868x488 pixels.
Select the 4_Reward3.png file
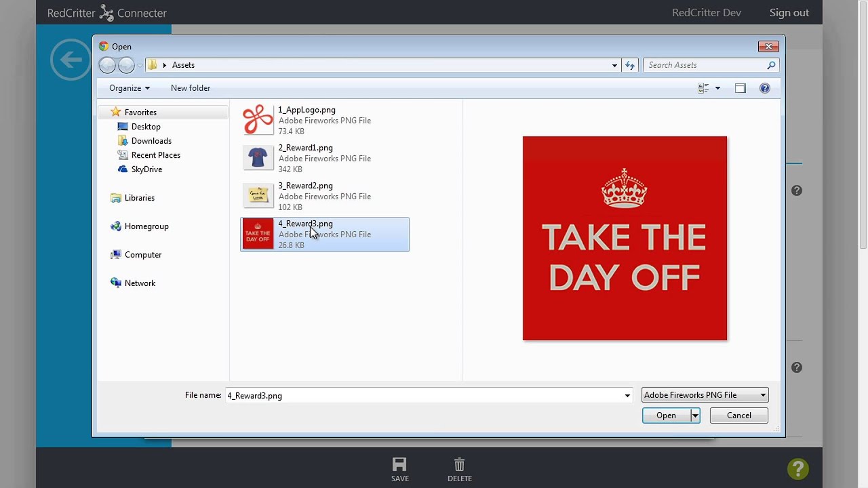pos(325,235)
